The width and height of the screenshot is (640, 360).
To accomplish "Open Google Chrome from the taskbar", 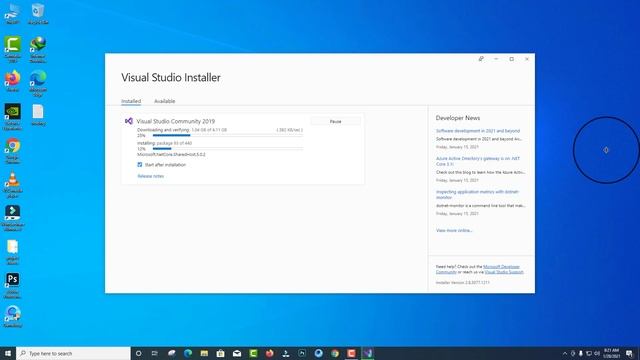I will [335, 353].
